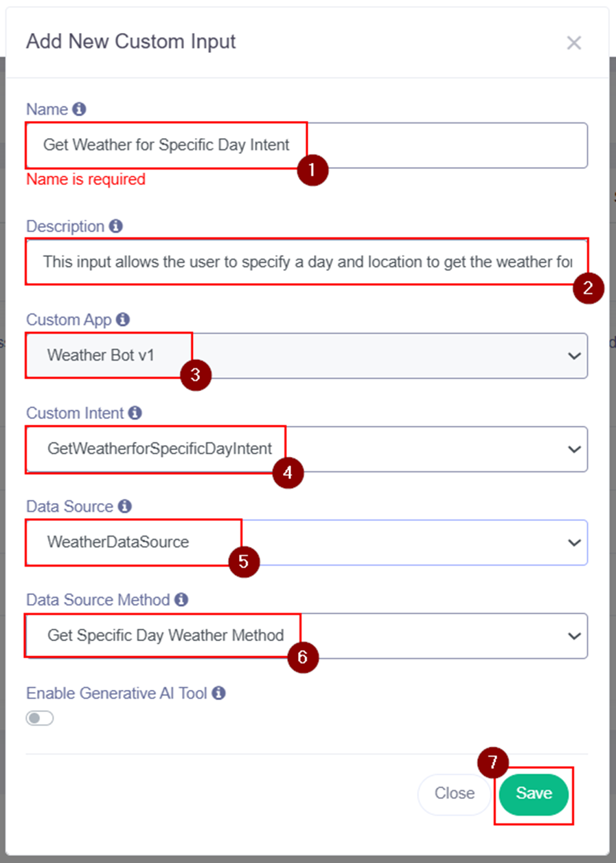The image size is (616, 863).
Task: Click the Data Source info icon
Action: 124,506
